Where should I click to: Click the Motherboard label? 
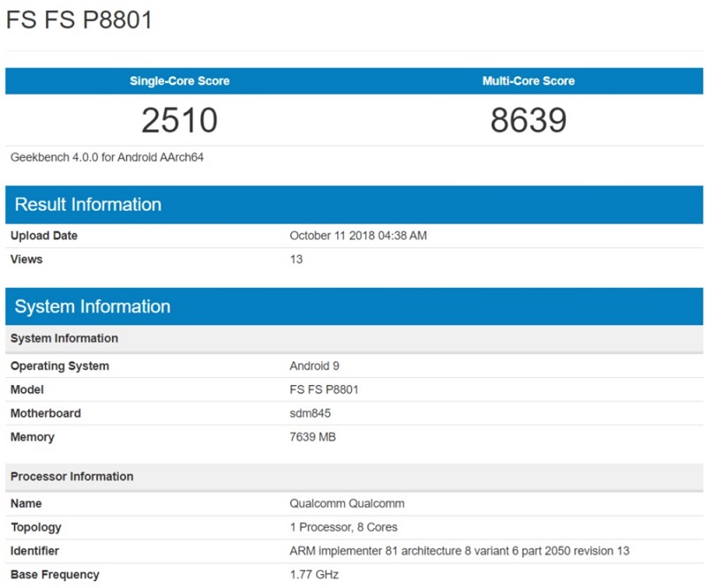tap(46, 413)
